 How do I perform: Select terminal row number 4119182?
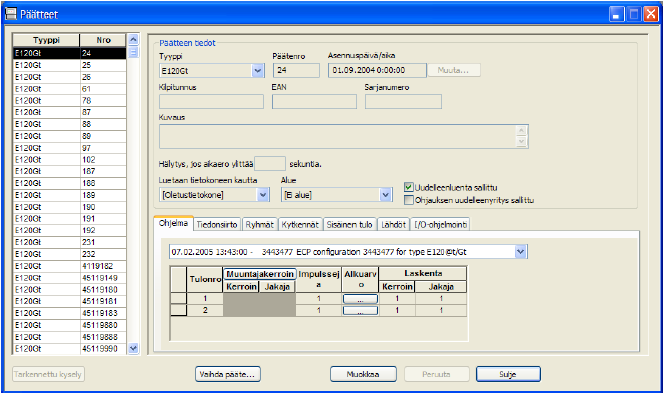[70, 266]
